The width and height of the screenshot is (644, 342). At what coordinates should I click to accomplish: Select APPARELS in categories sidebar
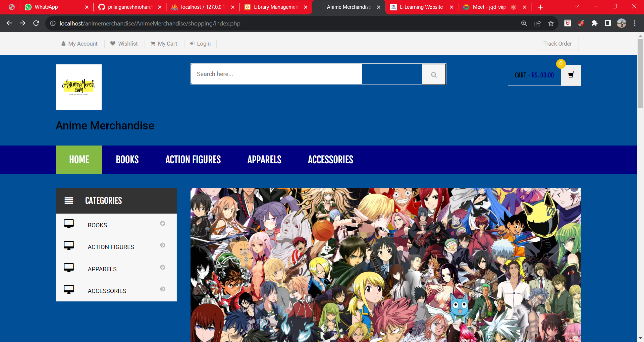(102, 269)
